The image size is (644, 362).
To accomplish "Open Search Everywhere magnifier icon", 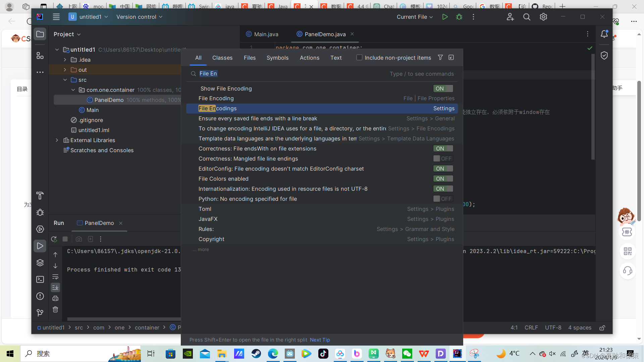I will pos(527,17).
